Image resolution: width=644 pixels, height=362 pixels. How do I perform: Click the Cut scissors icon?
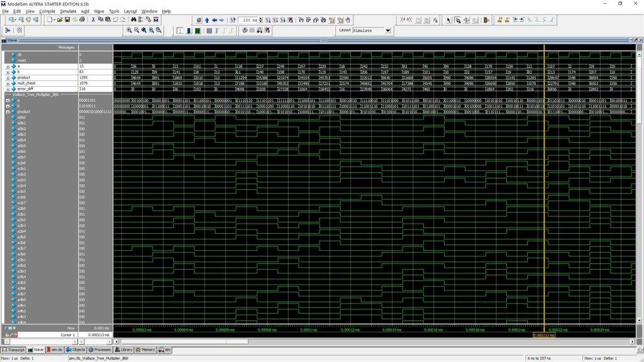93,20
